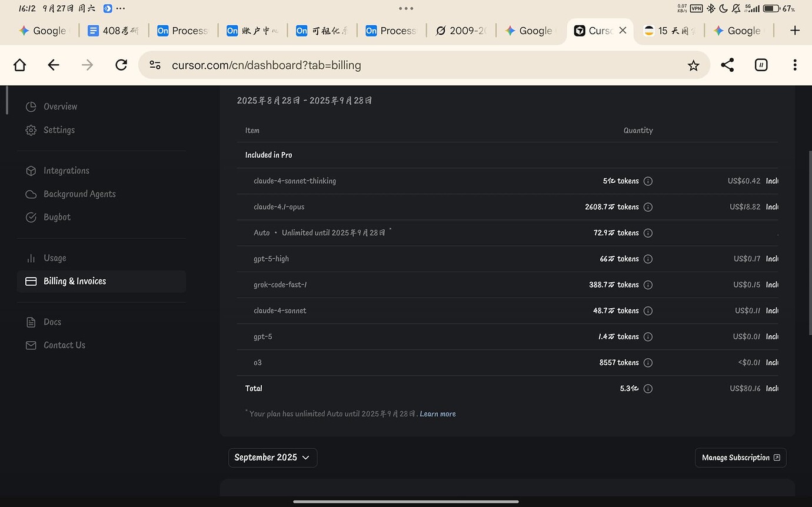Select Billing & Invoices in sidebar
812x507 pixels.
click(x=101, y=281)
